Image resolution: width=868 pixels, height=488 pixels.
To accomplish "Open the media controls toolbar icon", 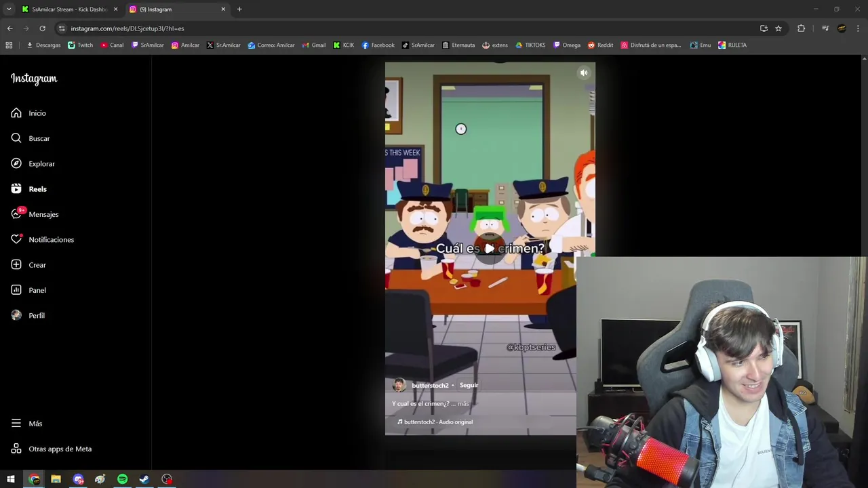I will [825, 28].
